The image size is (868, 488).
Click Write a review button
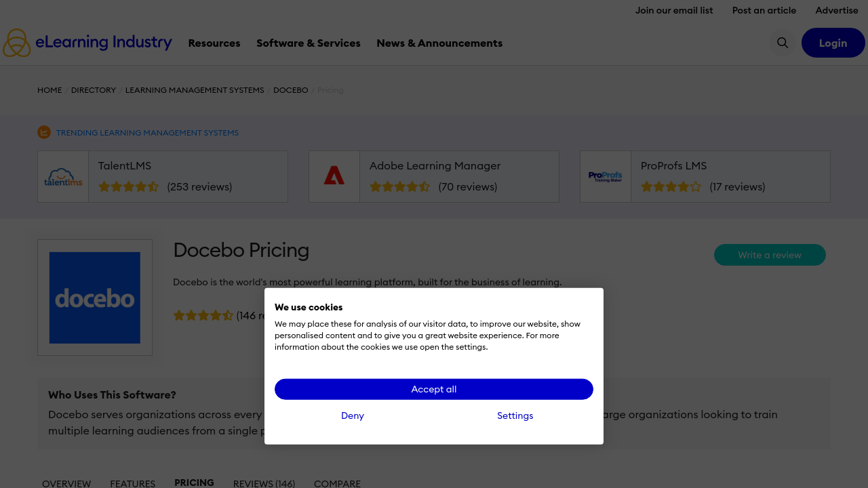pos(770,255)
